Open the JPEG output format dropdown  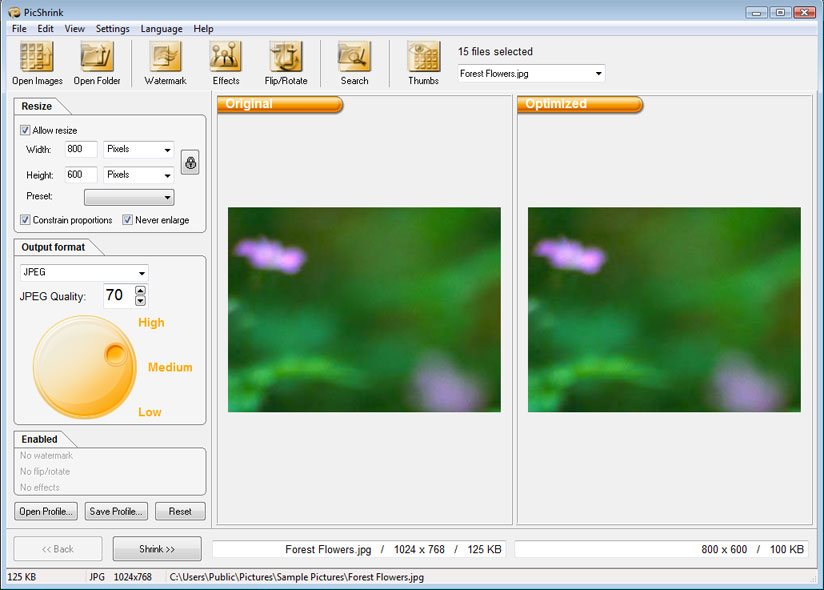click(x=84, y=273)
